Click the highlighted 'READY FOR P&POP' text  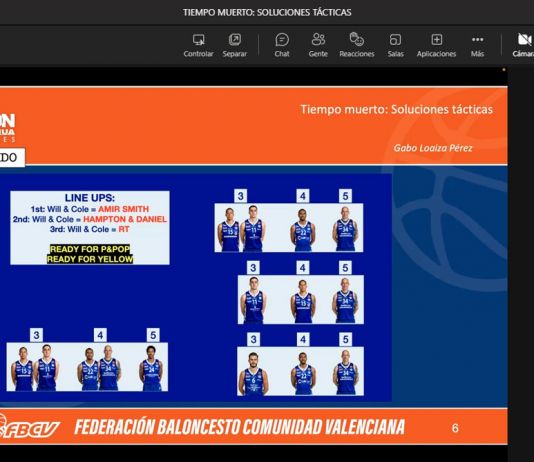[x=90, y=249]
